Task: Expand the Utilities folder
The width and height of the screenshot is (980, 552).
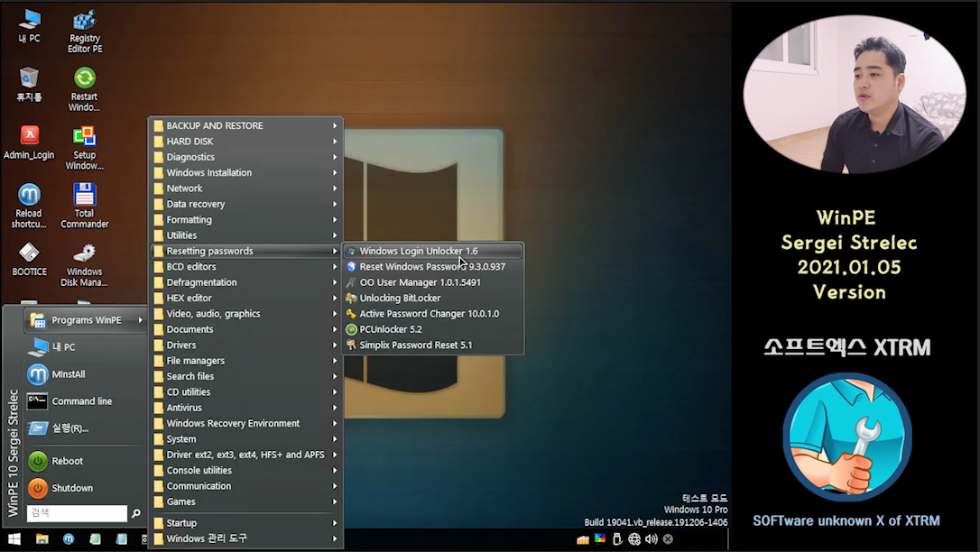Action: click(x=245, y=235)
